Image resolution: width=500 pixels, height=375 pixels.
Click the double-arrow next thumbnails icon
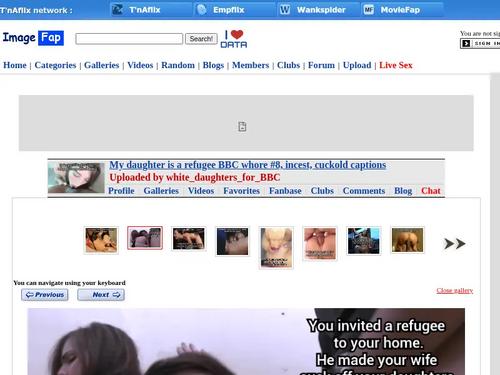click(x=454, y=244)
